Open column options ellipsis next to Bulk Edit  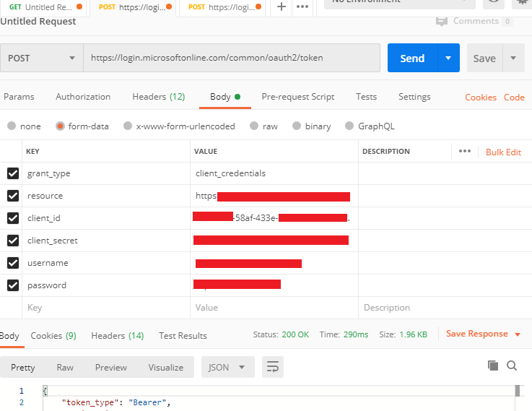coord(464,152)
